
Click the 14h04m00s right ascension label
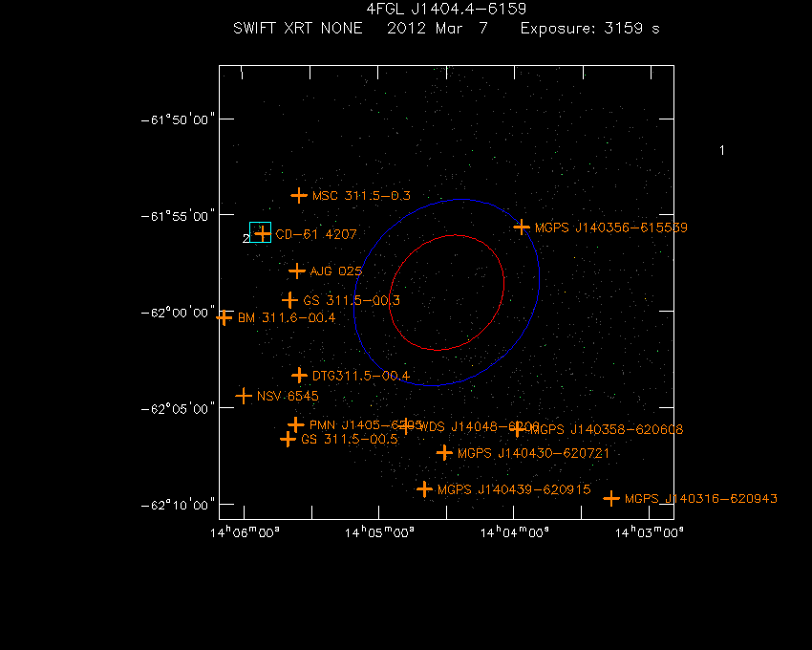515,531
